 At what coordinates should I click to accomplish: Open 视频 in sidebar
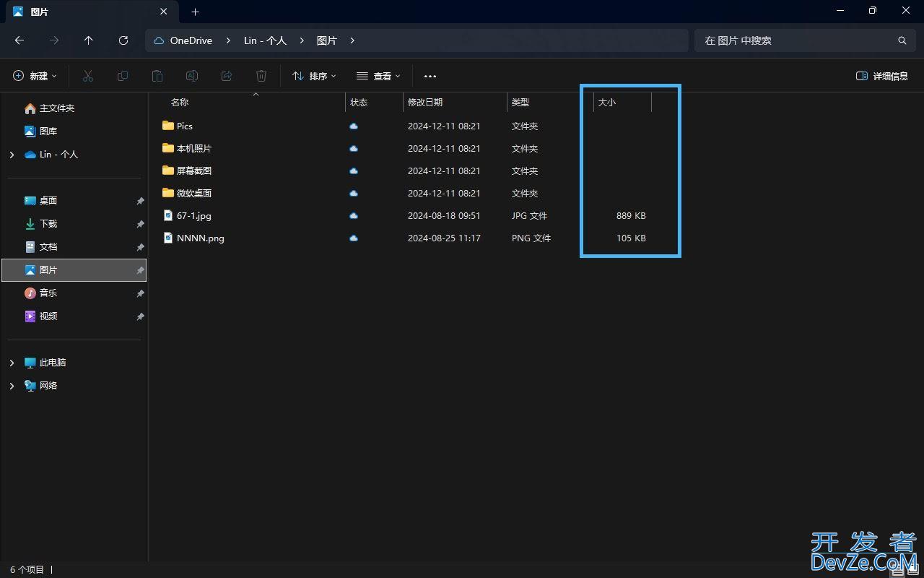pos(48,316)
